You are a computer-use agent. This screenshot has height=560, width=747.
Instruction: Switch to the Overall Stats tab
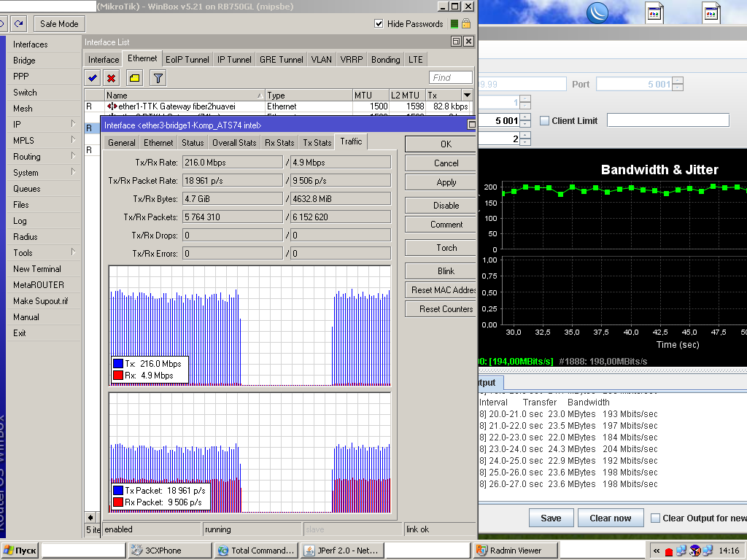(x=234, y=143)
